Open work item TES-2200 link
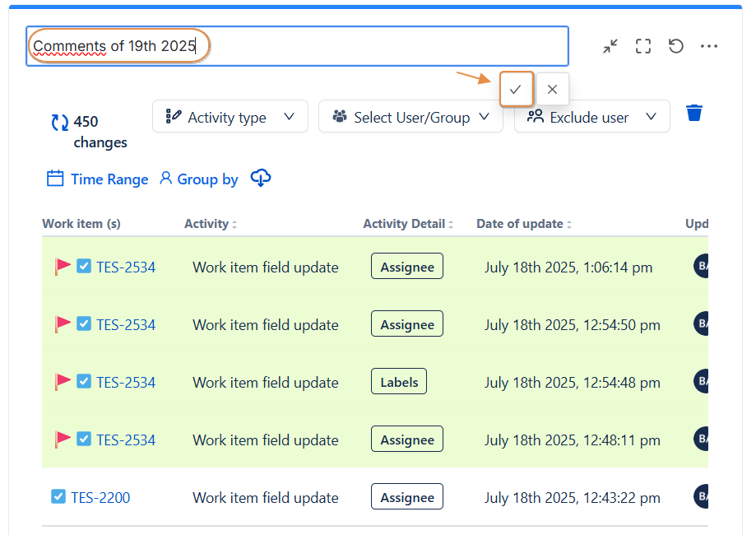This screenshot has height=535, width=756. [100, 497]
